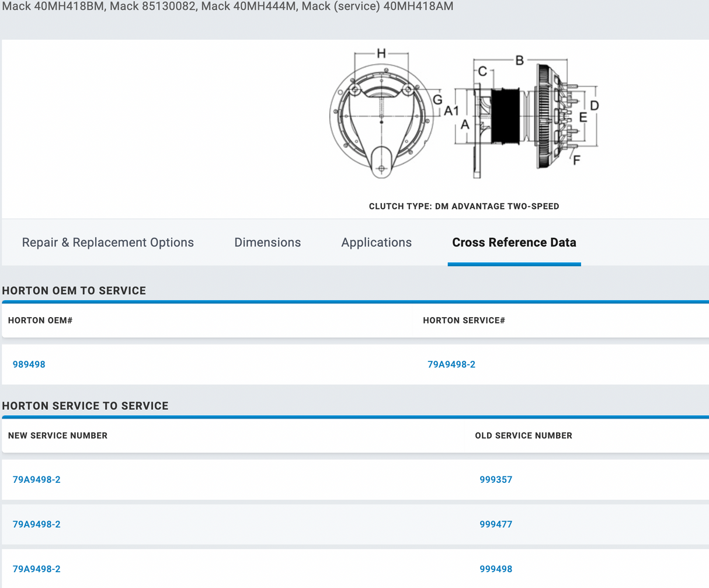Click 79A9498-2 link paired with 999477
The width and height of the screenshot is (709, 588).
pos(36,524)
